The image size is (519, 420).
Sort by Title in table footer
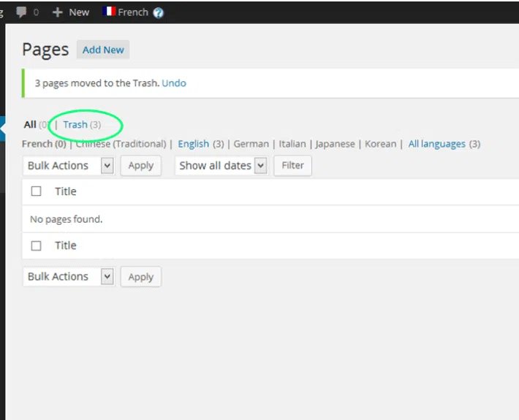[x=66, y=245]
